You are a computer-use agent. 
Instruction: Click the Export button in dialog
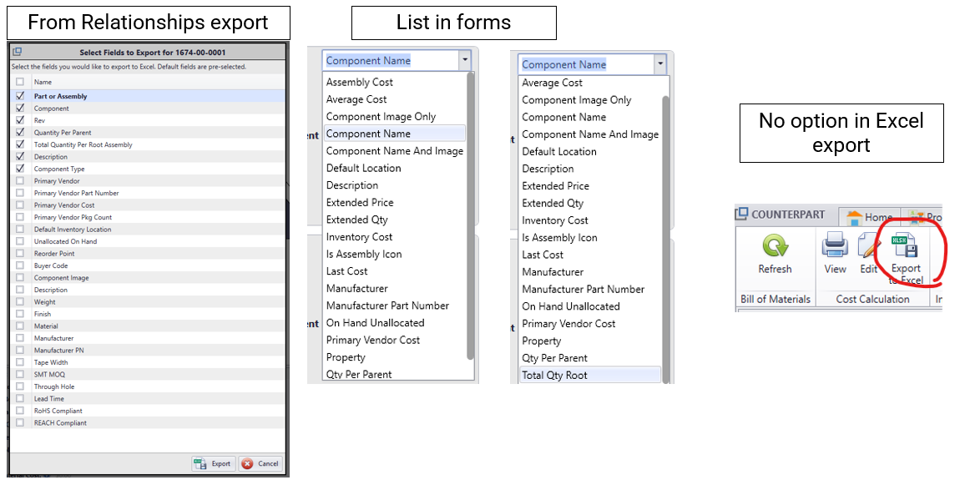213,463
